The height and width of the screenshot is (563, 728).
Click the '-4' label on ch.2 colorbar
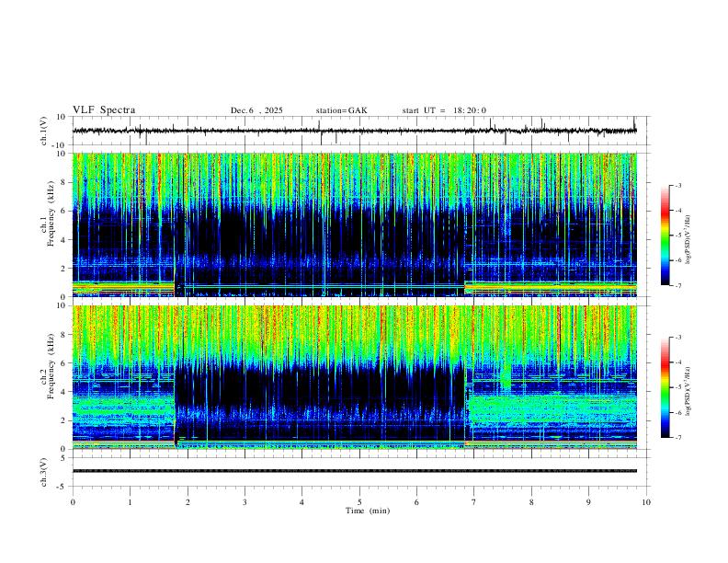(678, 362)
